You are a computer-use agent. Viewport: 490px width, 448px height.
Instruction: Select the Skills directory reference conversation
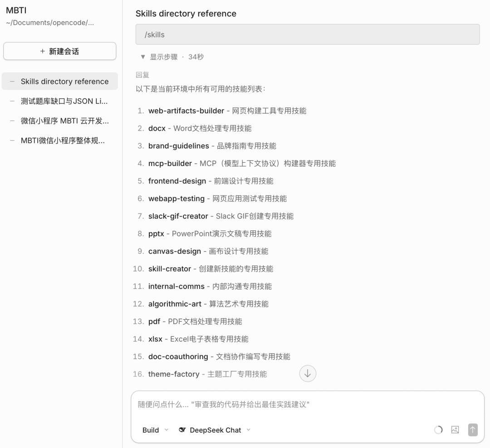pyautogui.click(x=65, y=81)
